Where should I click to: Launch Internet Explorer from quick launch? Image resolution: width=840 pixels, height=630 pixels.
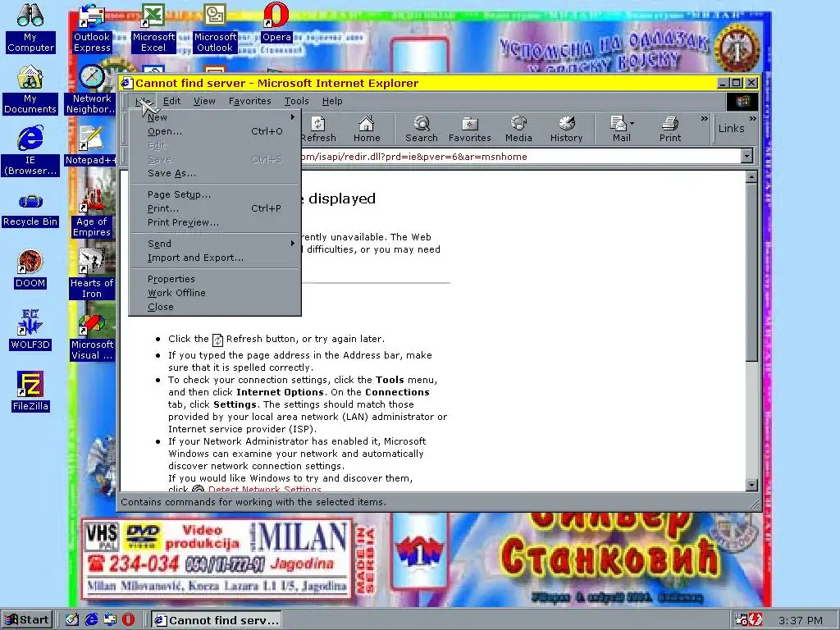[x=92, y=620]
